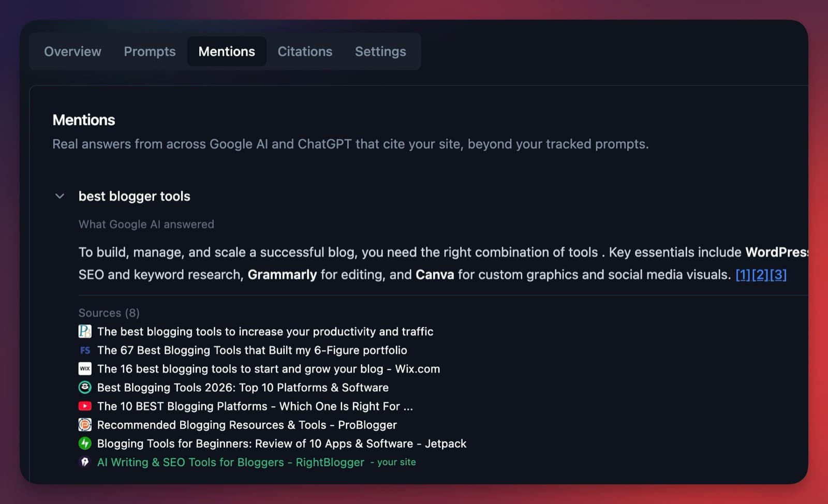Click favicon of best blogging tools productivity source
This screenshot has width=828, height=504.
pyautogui.click(x=85, y=331)
